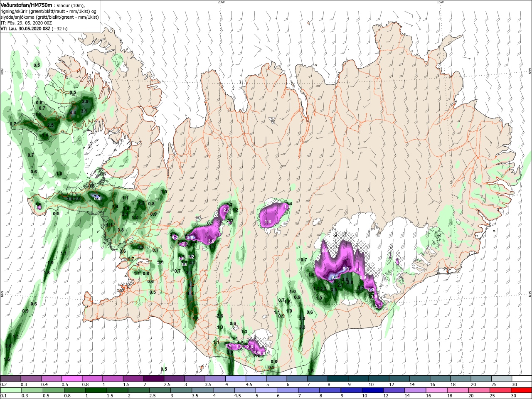This screenshot has width=532, height=399.
Task: Click the 0.1 label starting the rain legend
Action: coord(3,396)
